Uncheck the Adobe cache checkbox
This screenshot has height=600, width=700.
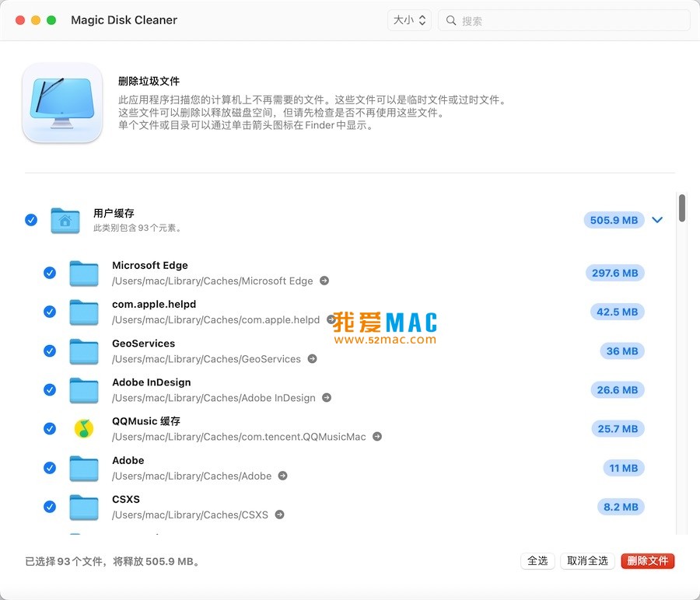pyautogui.click(x=50, y=468)
